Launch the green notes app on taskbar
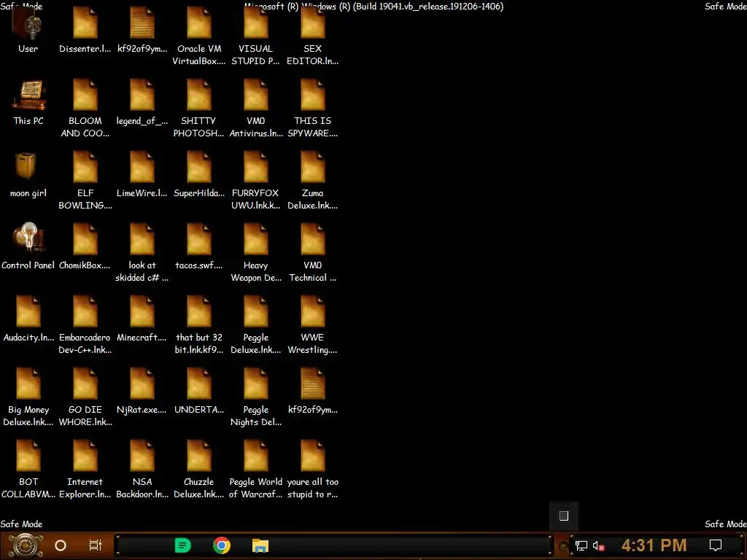 (183, 545)
